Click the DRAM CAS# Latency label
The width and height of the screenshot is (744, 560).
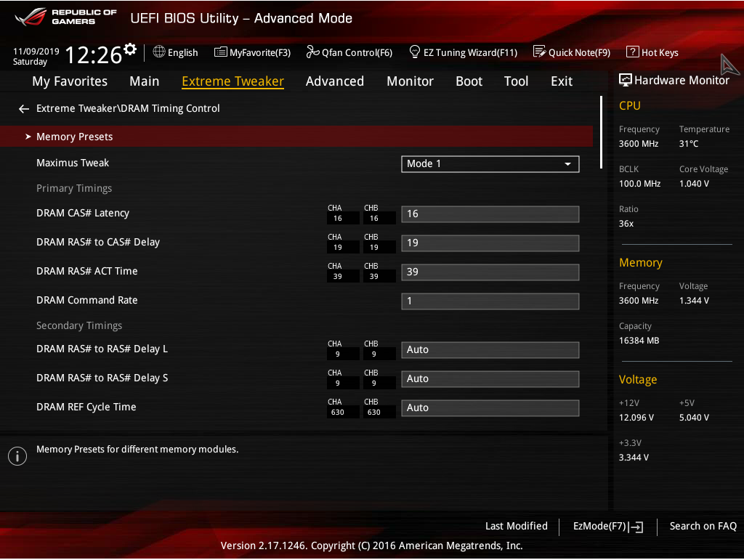[83, 214]
